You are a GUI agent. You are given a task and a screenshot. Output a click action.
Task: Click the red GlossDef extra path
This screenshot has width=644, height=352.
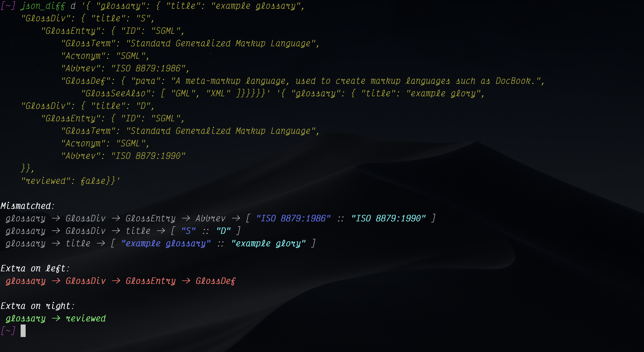click(x=216, y=281)
